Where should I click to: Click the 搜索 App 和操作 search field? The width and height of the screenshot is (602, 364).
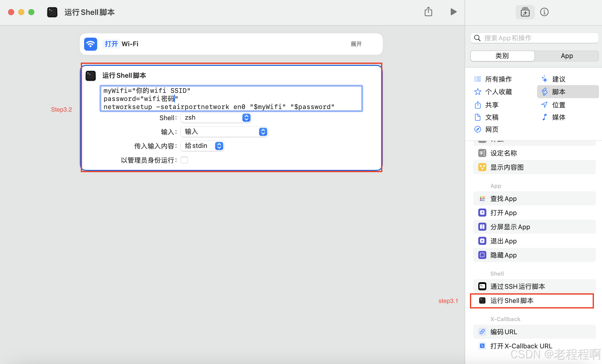point(538,38)
